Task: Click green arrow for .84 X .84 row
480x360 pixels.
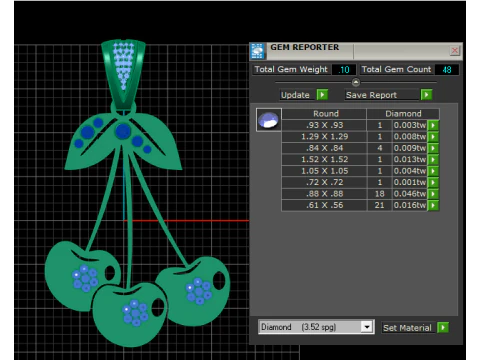Action: 433,148
